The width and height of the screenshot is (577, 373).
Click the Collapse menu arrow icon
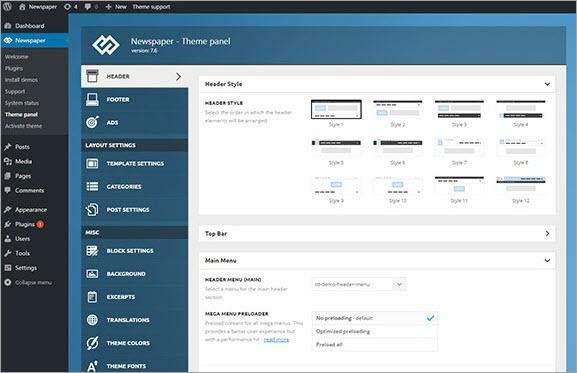tap(8, 283)
